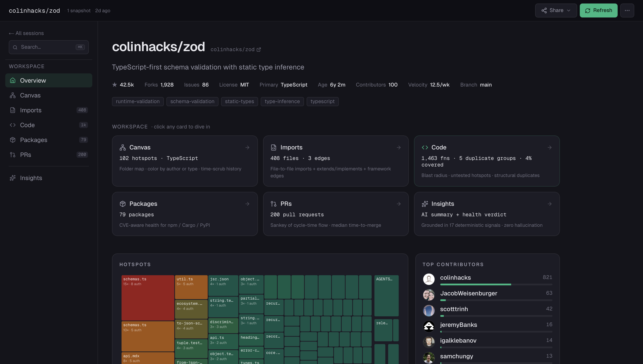Click JacobWeisenburger avatar
Screen dimensions: 643x364
click(429, 295)
